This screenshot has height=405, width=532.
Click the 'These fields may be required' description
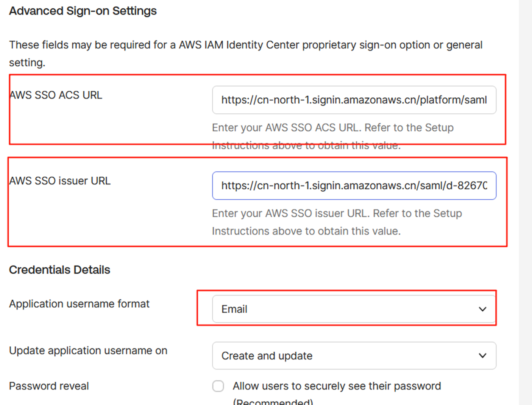click(x=245, y=45)
